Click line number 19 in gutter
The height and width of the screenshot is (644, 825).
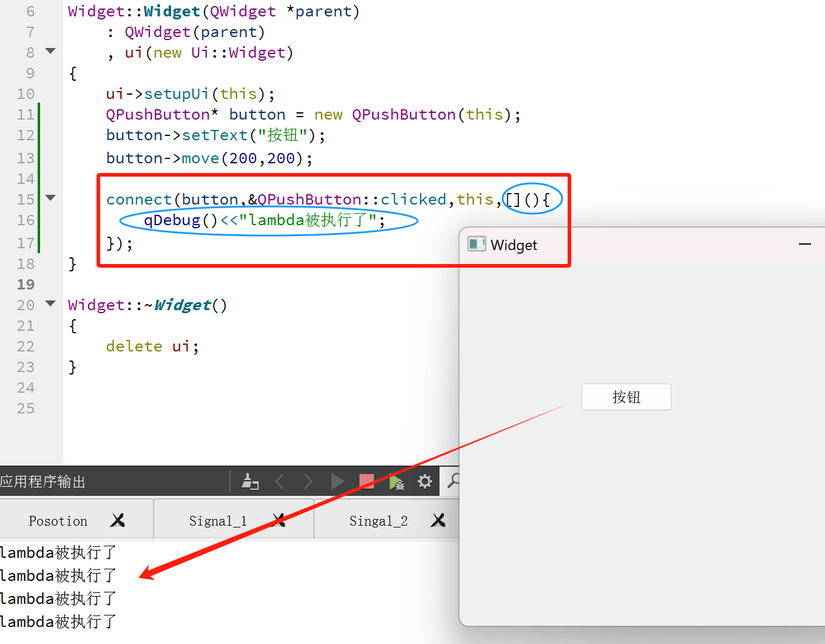click(x=25, y=284)
